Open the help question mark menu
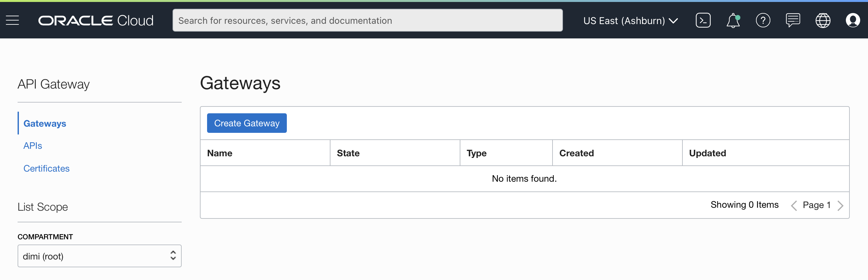This screenshot has height=280, width=868. click(763, 21)
